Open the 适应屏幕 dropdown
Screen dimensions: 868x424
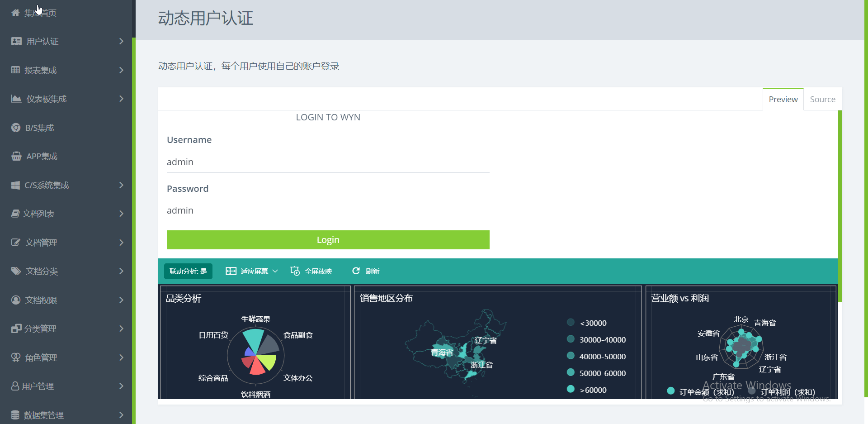click(251, 271)
